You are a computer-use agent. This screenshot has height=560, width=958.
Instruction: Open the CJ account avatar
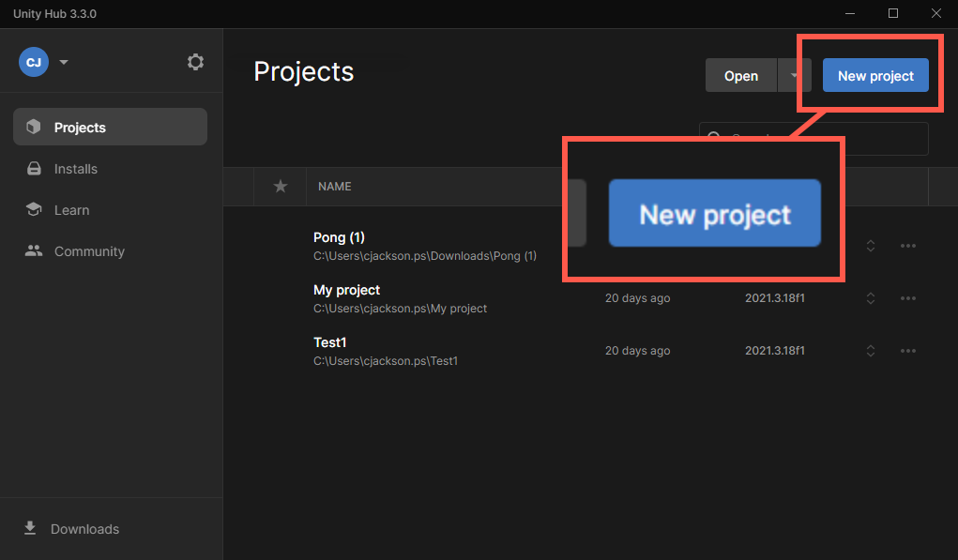(x=34, y=62)
